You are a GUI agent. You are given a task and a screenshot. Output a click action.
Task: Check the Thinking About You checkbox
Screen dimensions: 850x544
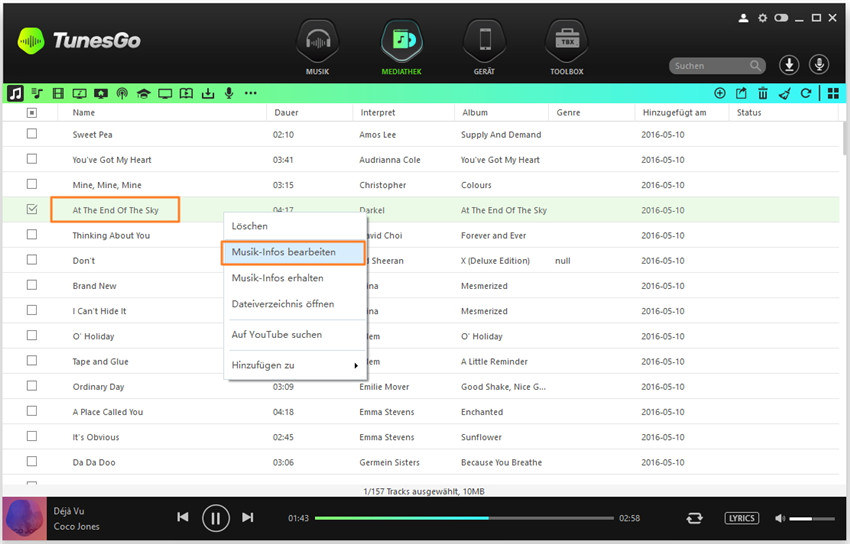[32, 234]
